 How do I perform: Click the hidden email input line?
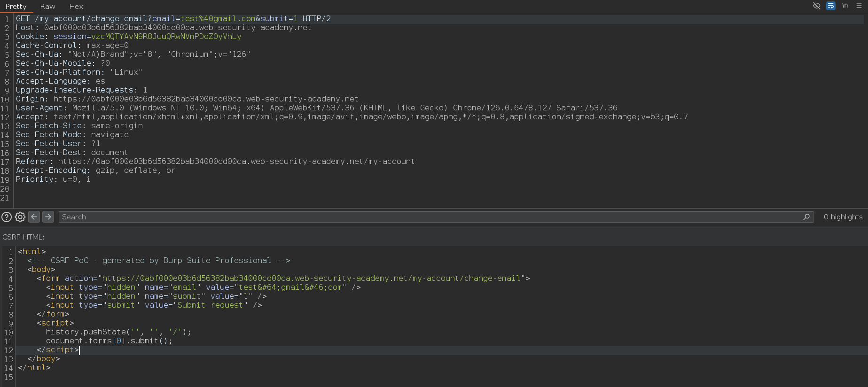coord(203,287)
